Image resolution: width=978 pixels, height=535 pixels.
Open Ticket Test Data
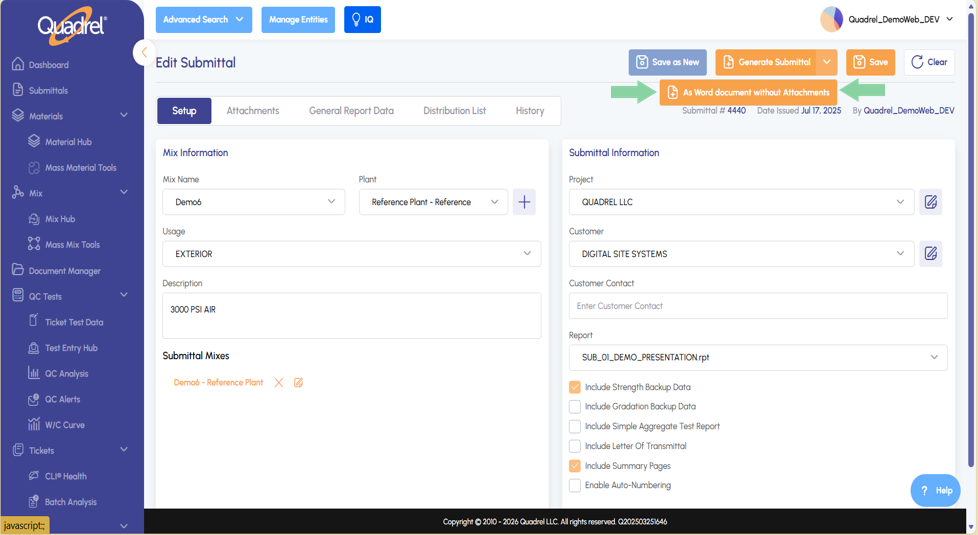tap(66, 322)
